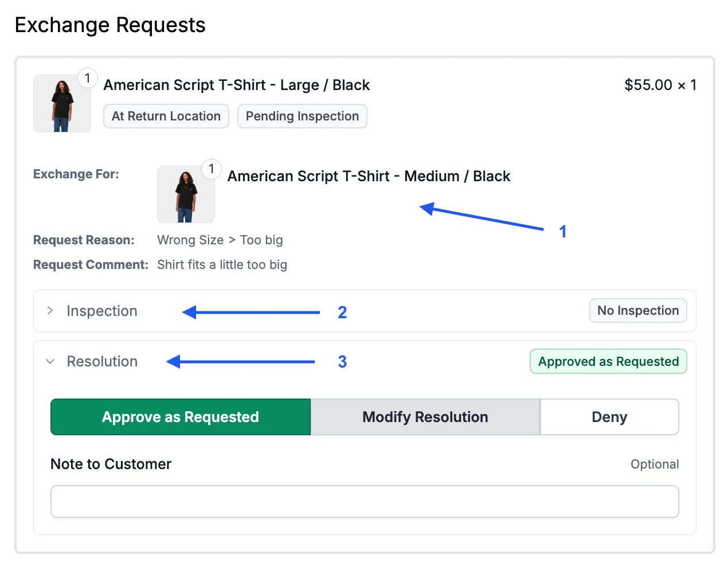This screenshot has width=728, height=570.
Task: Switch to Modify Resolution
Action: (425, 417)
